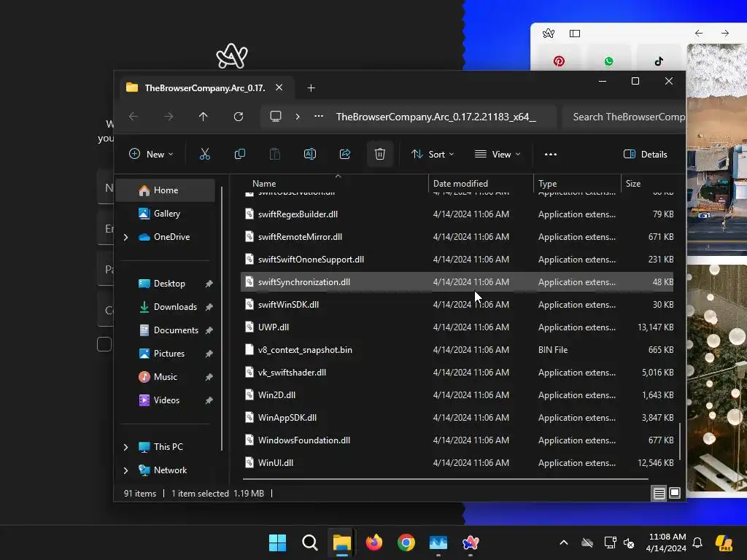Click the Paste clipboard icon
Viewport: 747px width, 560px height.
click(275, 155)
